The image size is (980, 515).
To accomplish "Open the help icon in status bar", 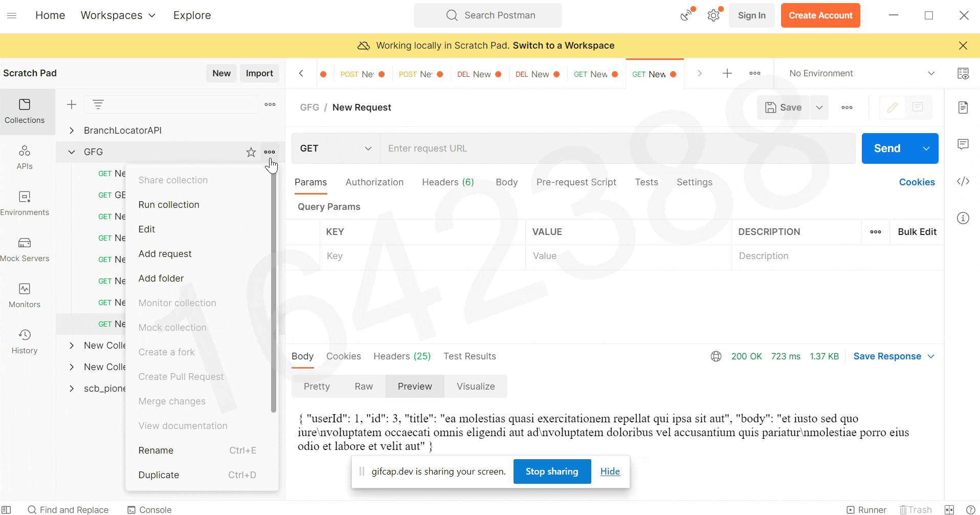I will [x=970, y=510].
